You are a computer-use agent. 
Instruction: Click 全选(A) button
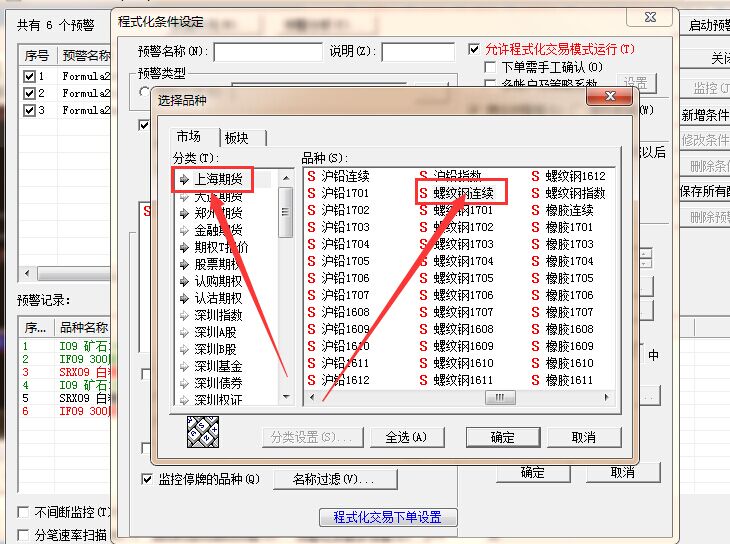point(406,437)
